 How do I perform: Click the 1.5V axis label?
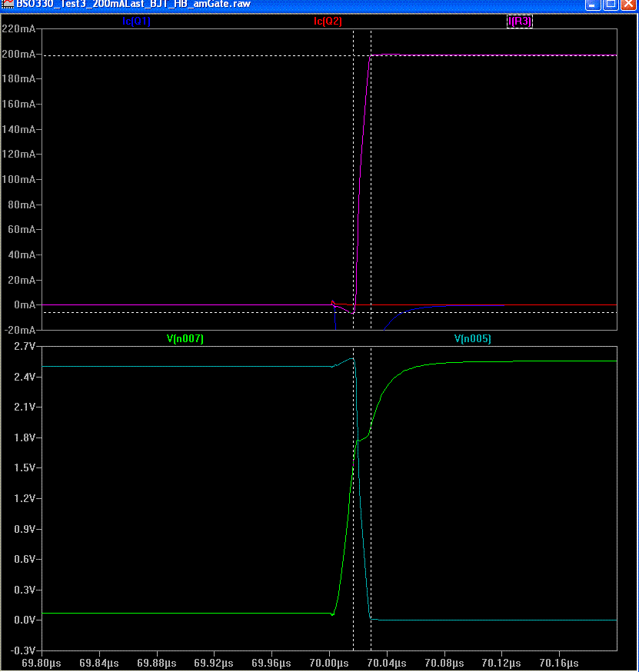[25, 468]
